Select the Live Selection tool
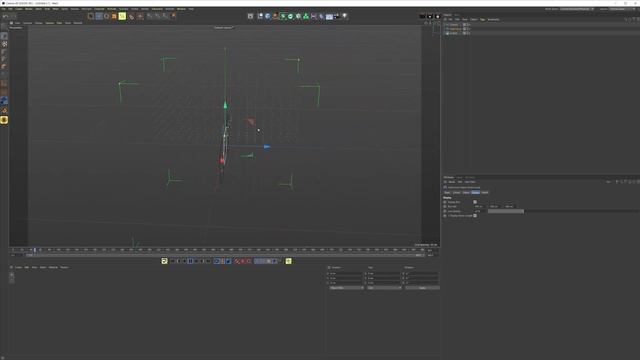The height and width of the screenshot is (360, 640). pyautogui.click(x=91, y=16)
